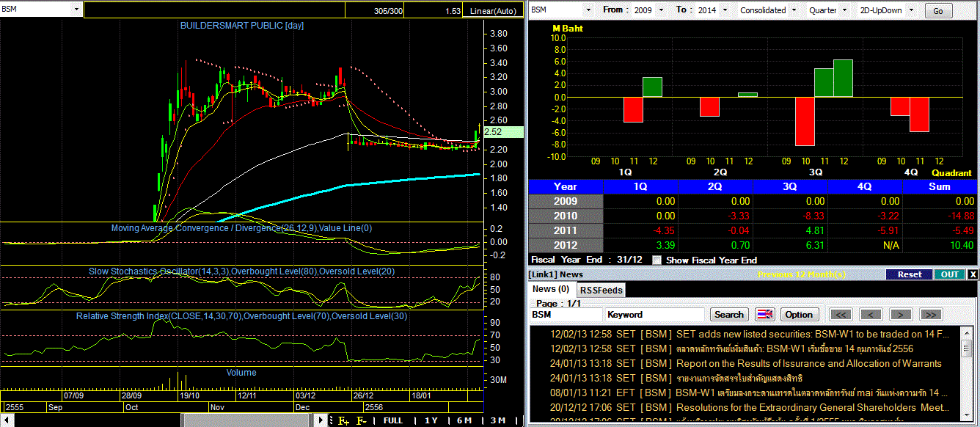
Task: Click the 2009 year row header
Action: click(x=566, y=201)
